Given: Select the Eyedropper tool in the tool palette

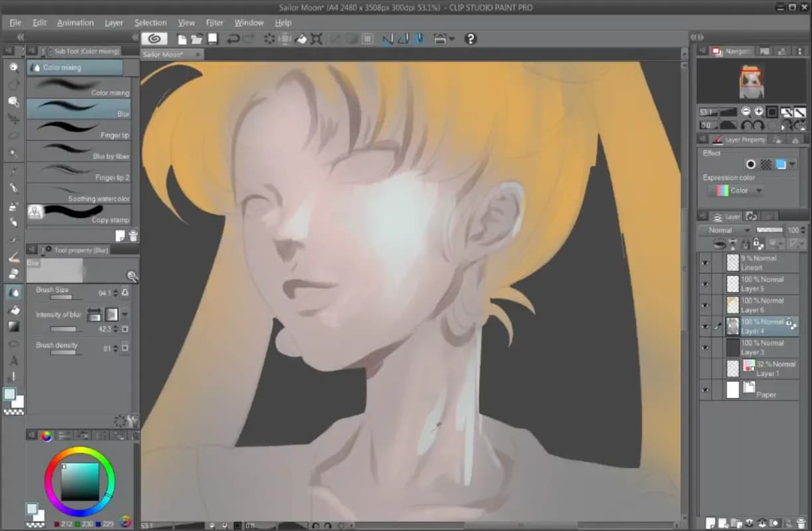Looking at the screenshot, I should point(13,170).
